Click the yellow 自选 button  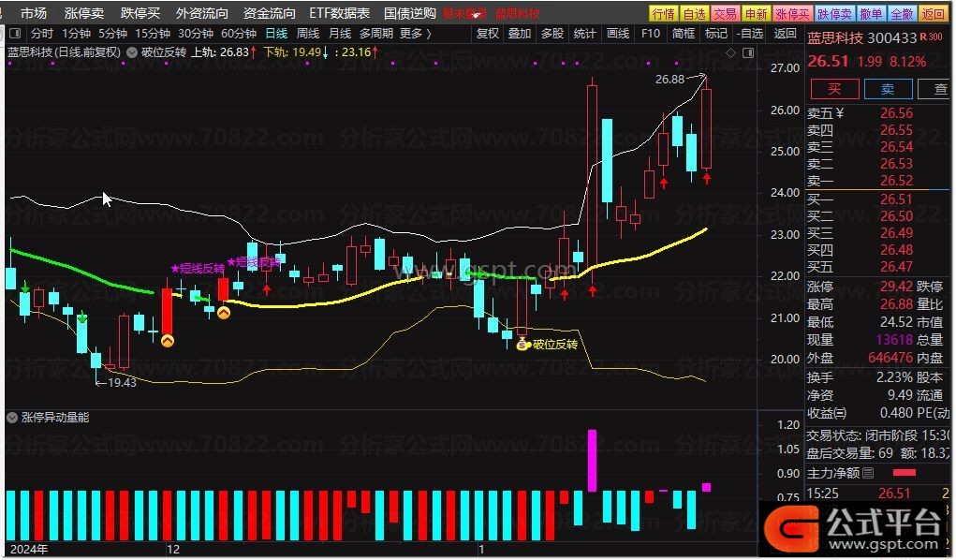pyautogui.click(x=695, y=13)
